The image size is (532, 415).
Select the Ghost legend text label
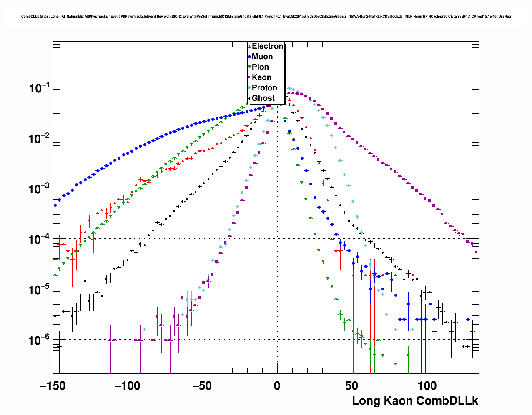pyautogui.click(x=263, y=98)
